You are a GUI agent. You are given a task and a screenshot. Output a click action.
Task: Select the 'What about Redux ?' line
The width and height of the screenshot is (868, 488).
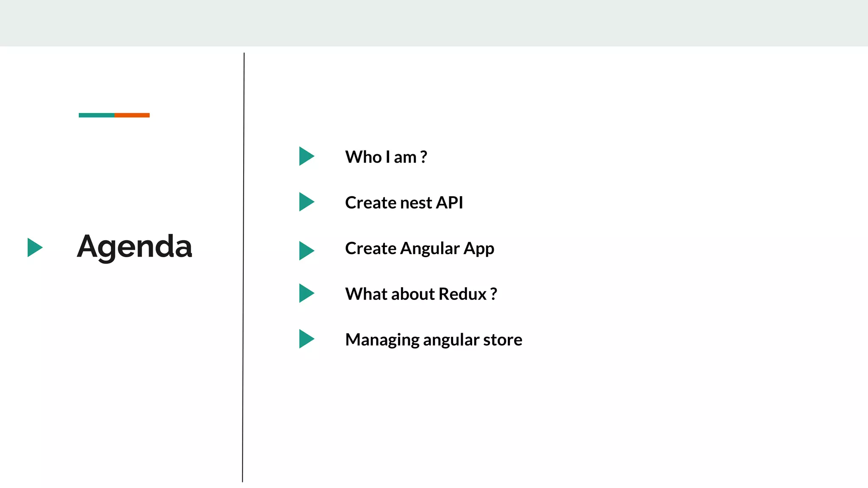pyautogui.click(x=420, y=294)
